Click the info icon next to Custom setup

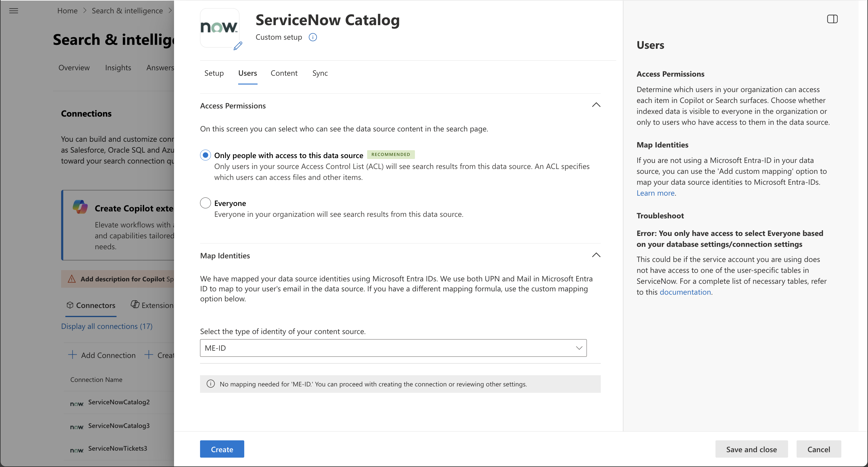pyautogui.click(x=313, y=37)
